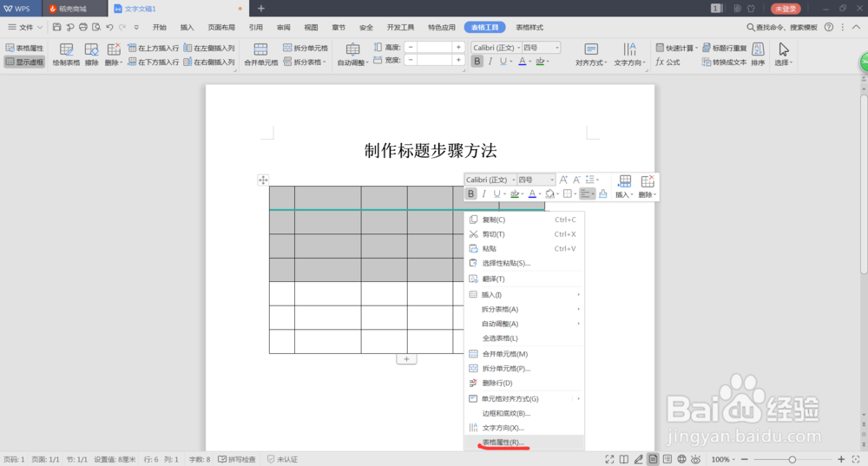Screen dimensions: 868x466
Task: Click the zoom in plus button
Action: [x=841, y=459]
